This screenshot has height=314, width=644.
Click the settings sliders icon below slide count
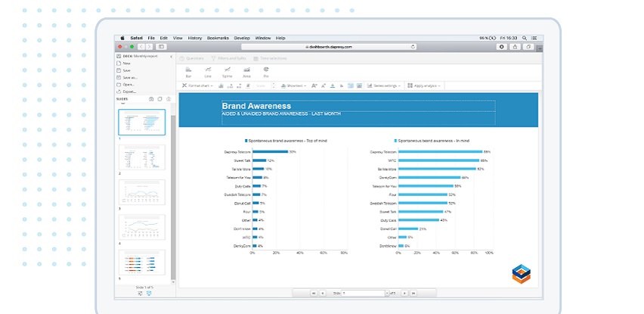pos(141,293)
